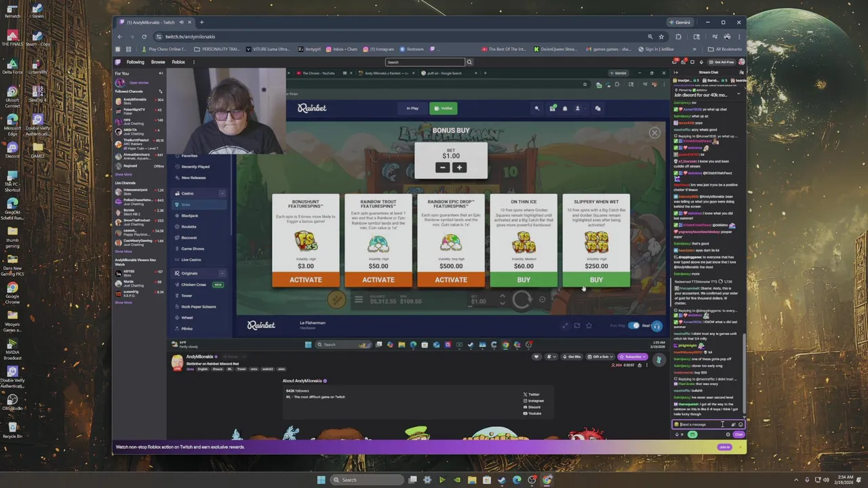Open stream more options dots below video
The image size is (868, 488).
click(647, 365)
